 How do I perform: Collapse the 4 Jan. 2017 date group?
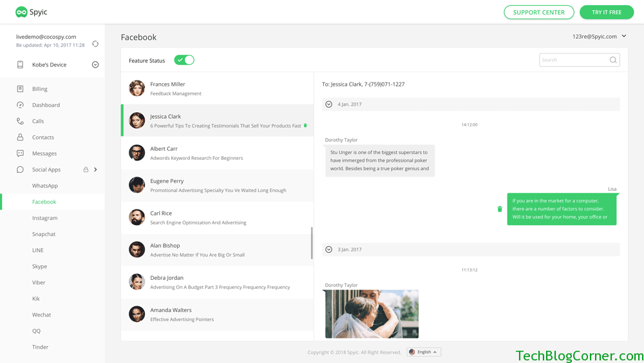pyautogui.click(x=328, y=104)
